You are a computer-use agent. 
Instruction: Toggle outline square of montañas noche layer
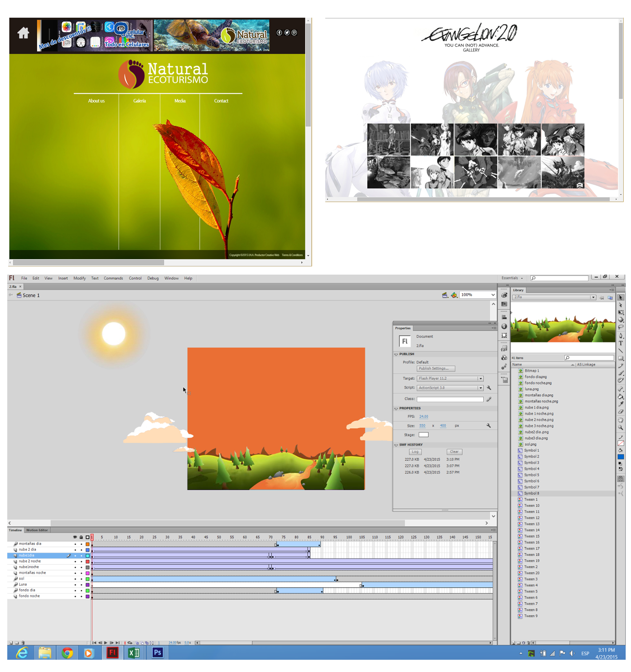[87, 573]
